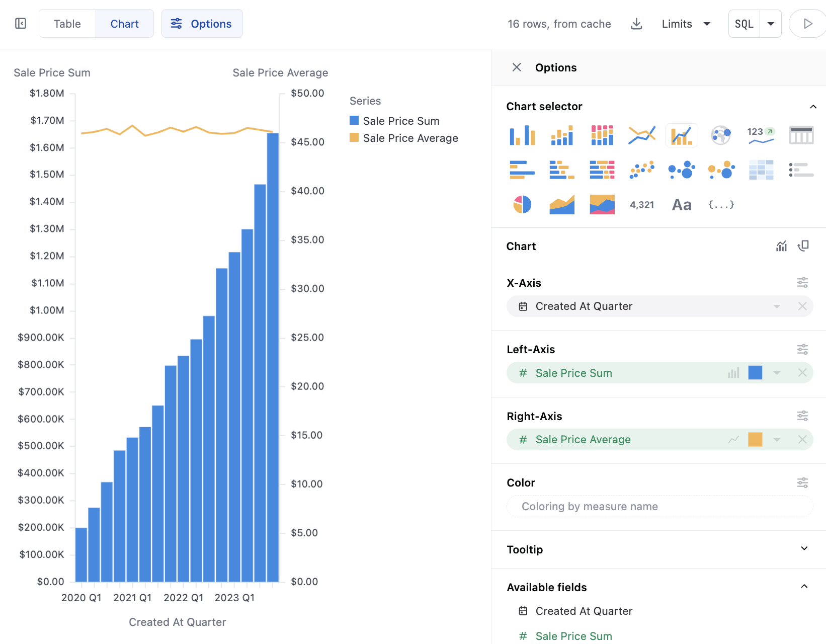Collapse the Chart selector section

pos(813,107)
